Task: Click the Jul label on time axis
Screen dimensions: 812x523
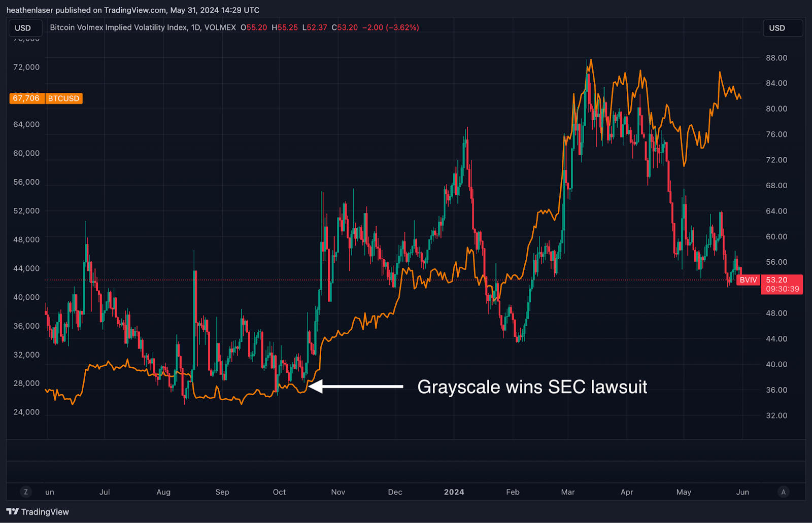Action: (105, 492)
